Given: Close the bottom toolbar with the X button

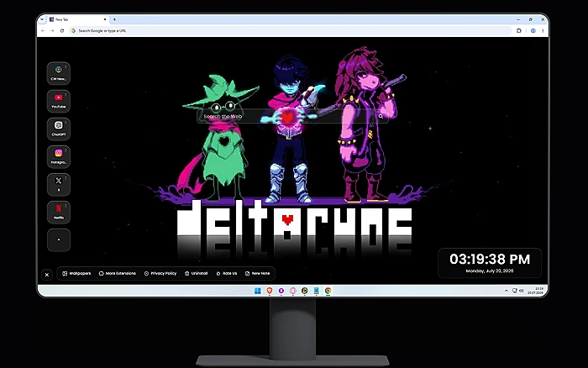Looking at the screenshot, I should [x=47, y=275].
